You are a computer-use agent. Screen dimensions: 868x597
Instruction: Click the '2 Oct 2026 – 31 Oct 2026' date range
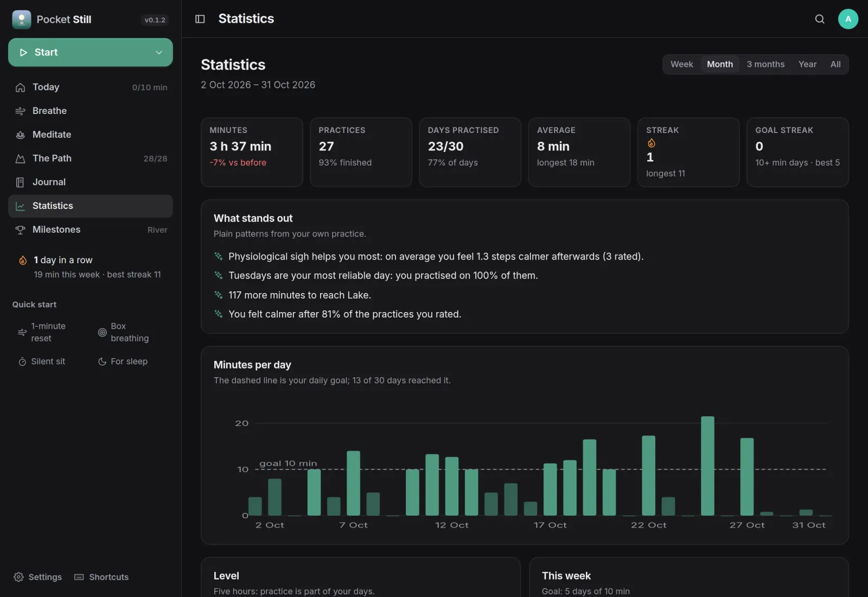[258, 85]
